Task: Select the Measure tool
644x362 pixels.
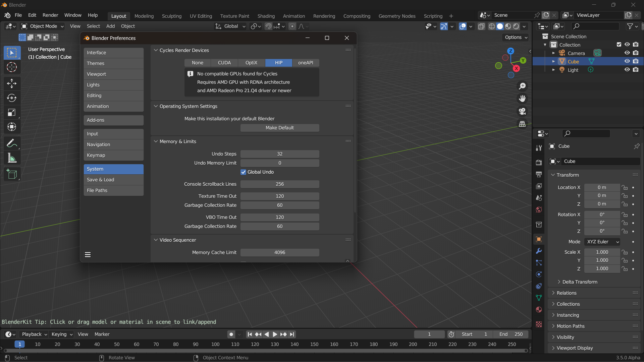Action: [x=12, y=158]
